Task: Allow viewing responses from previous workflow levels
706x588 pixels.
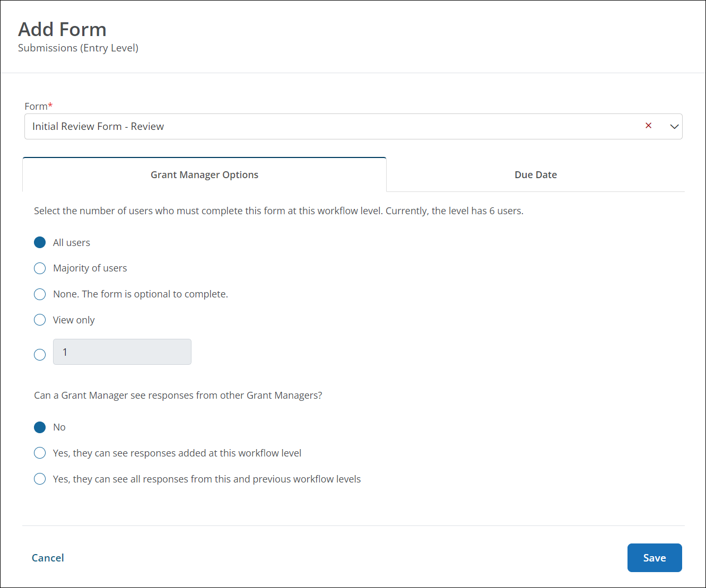Action: [x=40, y=479]
